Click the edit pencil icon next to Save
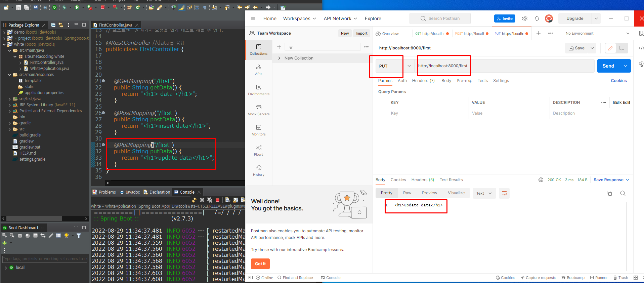This screenshot has width=644, height=283. (611, 48)
